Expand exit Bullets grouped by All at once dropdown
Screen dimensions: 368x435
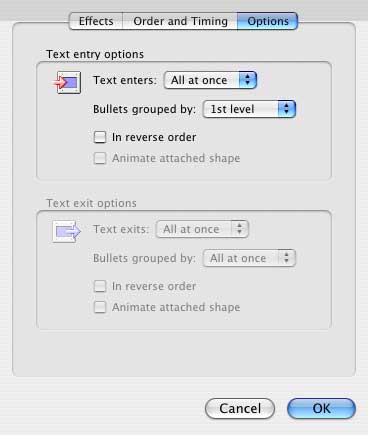pos(249,258)
